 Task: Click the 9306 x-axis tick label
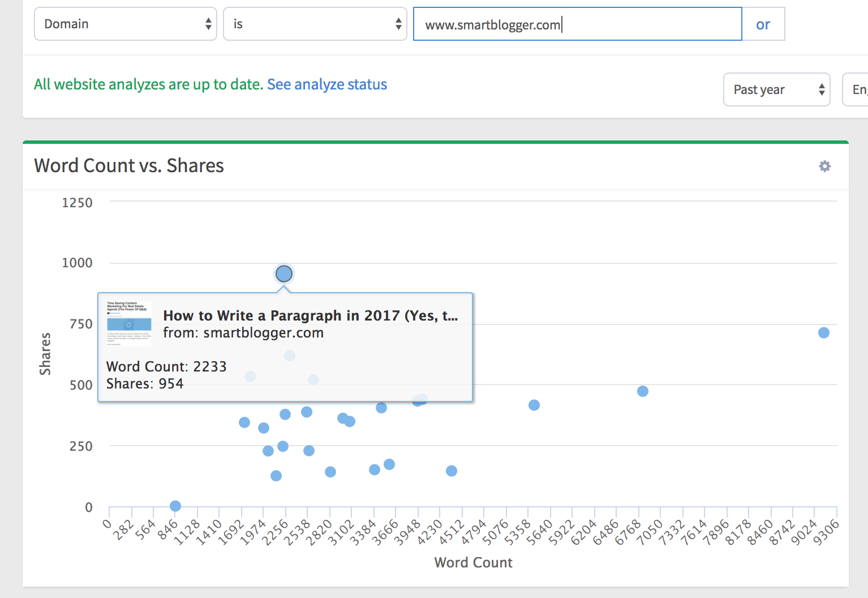(826, 533)
